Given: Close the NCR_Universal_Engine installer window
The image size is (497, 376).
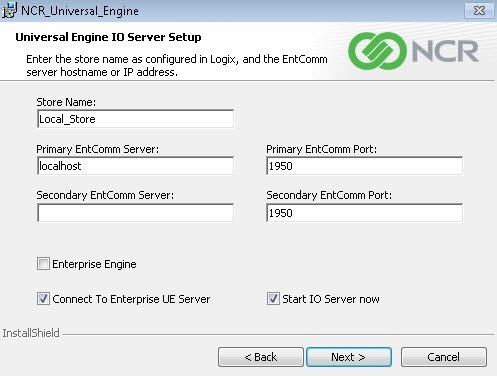Looking at the screenshot, I should pos(479,11).
